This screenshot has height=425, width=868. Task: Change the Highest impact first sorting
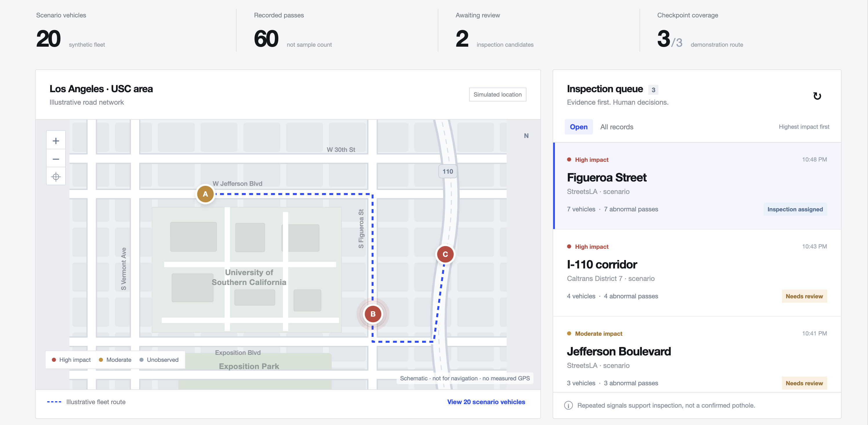804,127
